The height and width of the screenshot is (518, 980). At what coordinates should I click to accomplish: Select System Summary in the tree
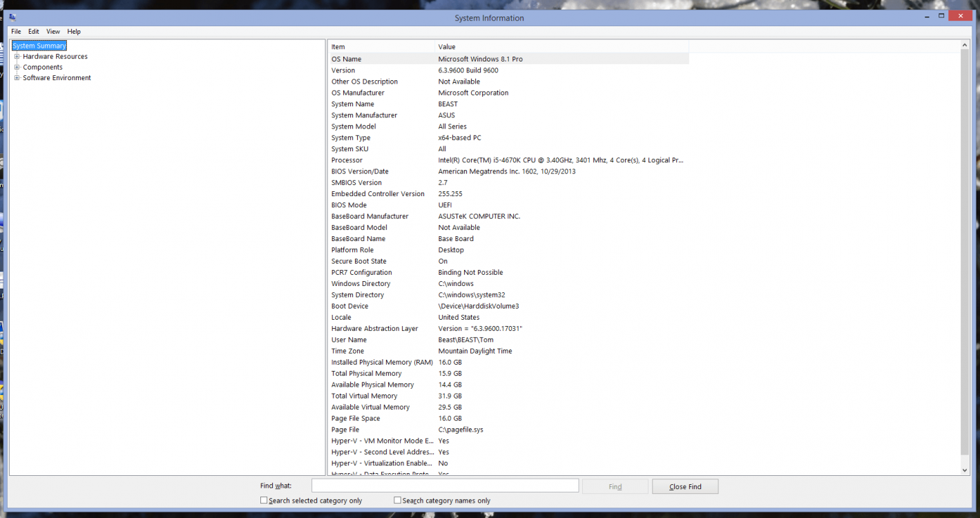point(39,46)
